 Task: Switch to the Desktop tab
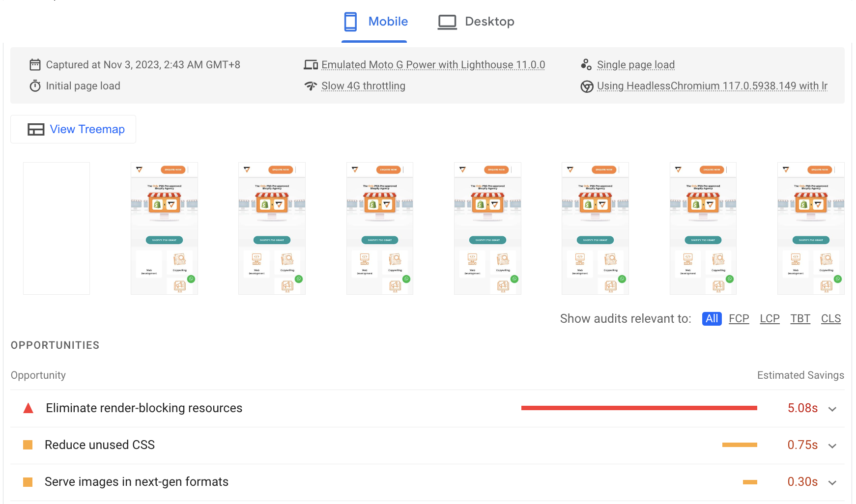click(x=476, y=22)
